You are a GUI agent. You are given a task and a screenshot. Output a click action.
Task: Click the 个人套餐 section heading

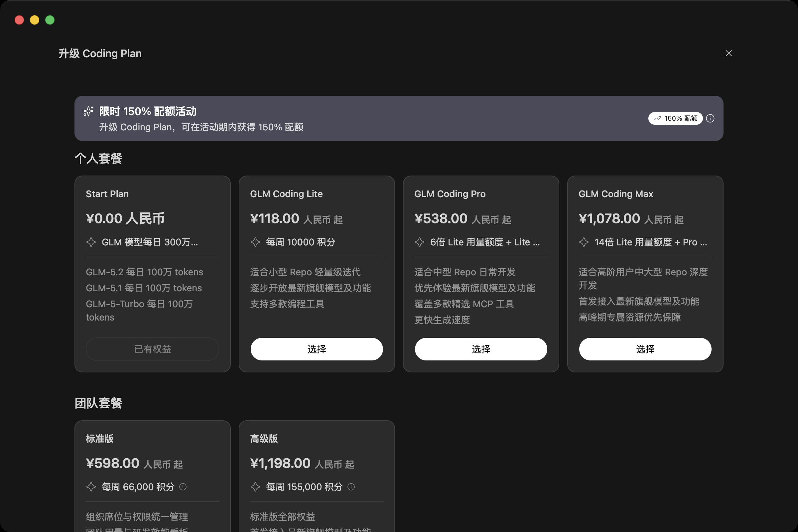tap(98, 159)
